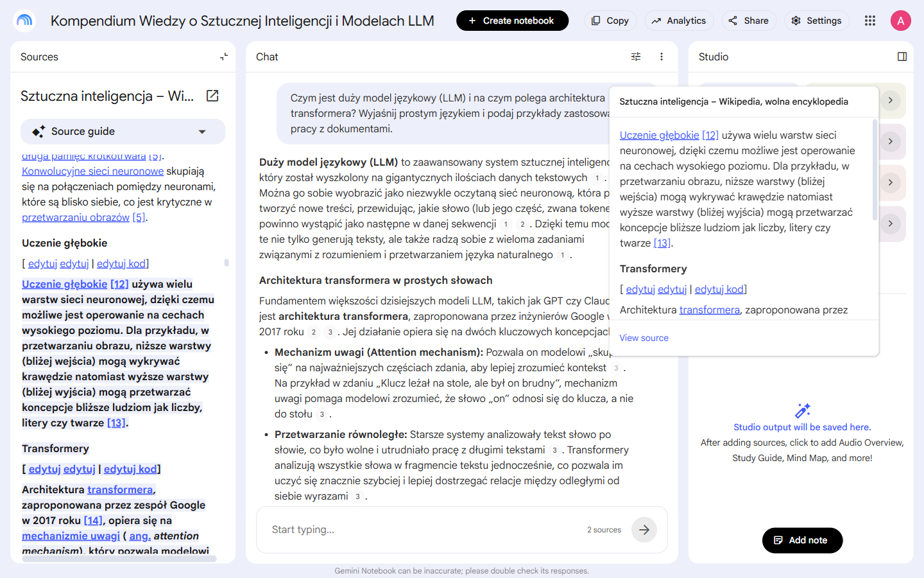Viewport: 924px width, 578px height.
Task: Open the Google apps grid menu
Action: [870, 21]
